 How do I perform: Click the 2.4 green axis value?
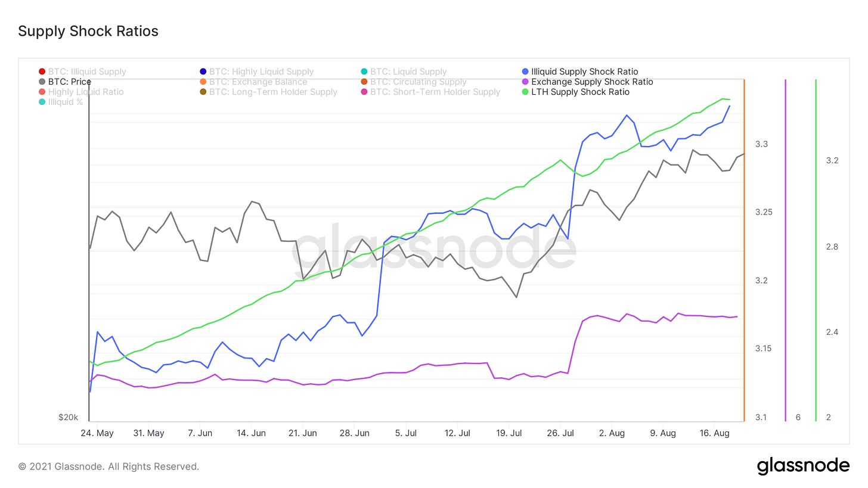tap(832, 331)
